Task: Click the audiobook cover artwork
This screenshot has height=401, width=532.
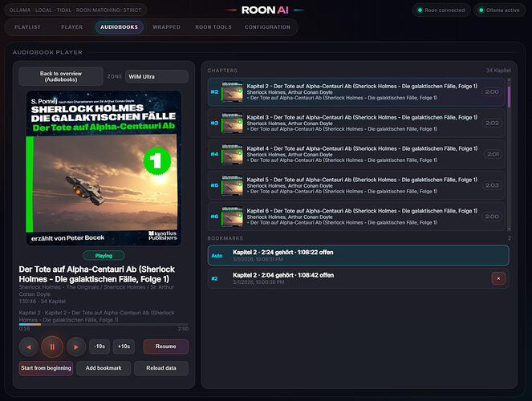Action: click(104, 168)
